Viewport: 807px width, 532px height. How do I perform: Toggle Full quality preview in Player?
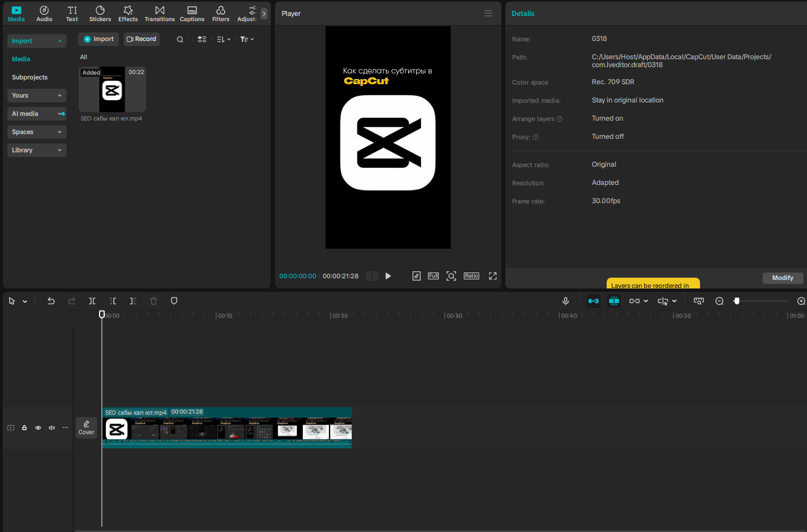coord(434,276)
